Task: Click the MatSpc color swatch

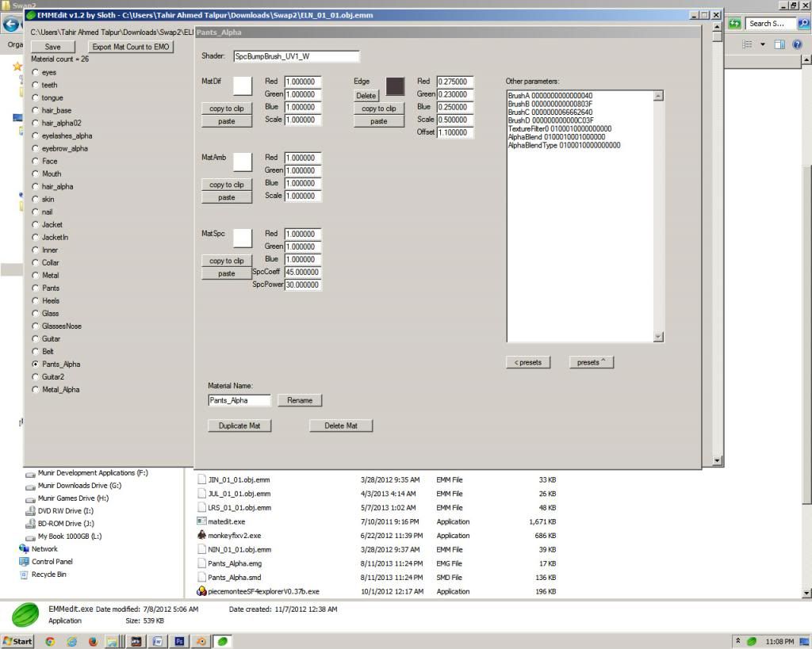Action: [x=243, y=238]
